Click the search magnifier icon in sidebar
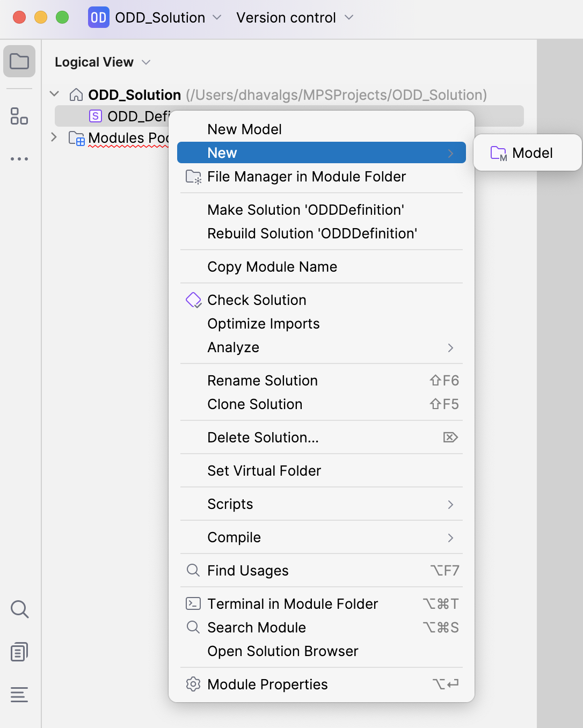The image size is (583, 728). (19, 609)
